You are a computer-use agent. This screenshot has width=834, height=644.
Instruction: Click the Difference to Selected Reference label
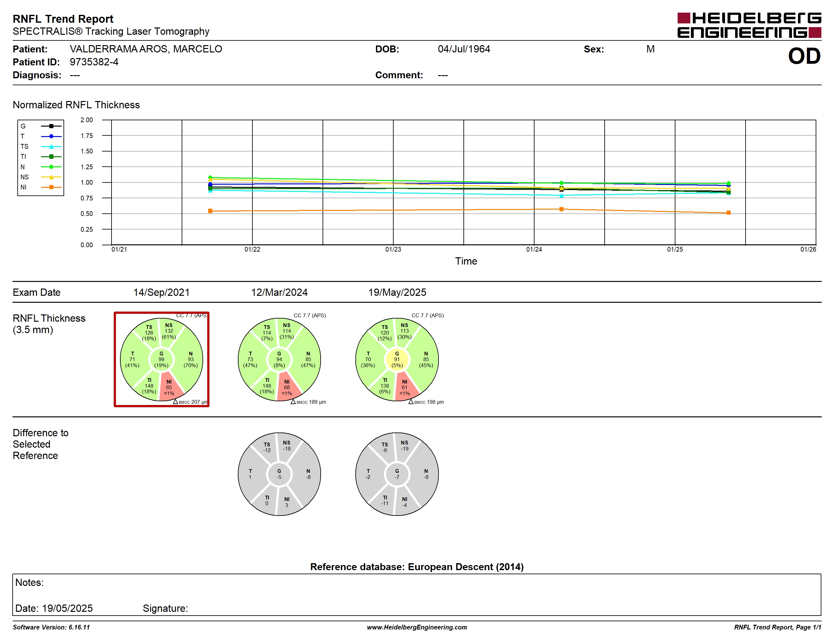click(40, 444)
